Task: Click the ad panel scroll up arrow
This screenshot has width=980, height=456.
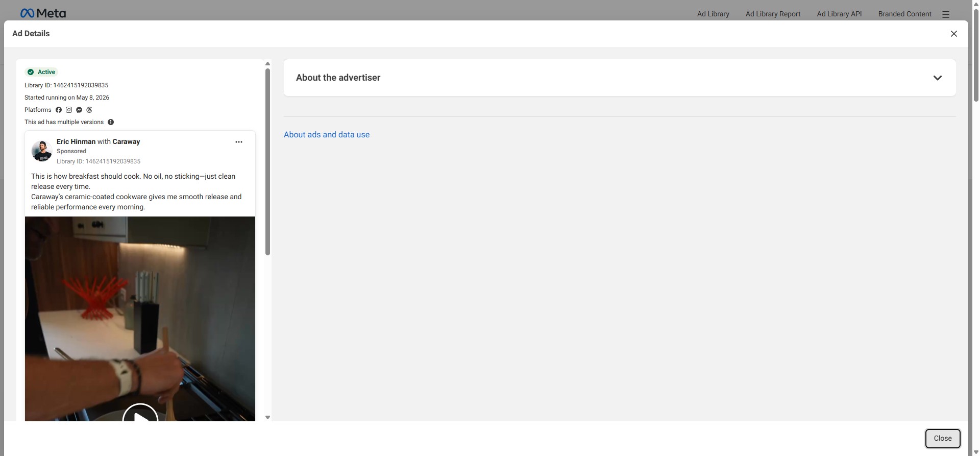Action: tap(267, 64)
